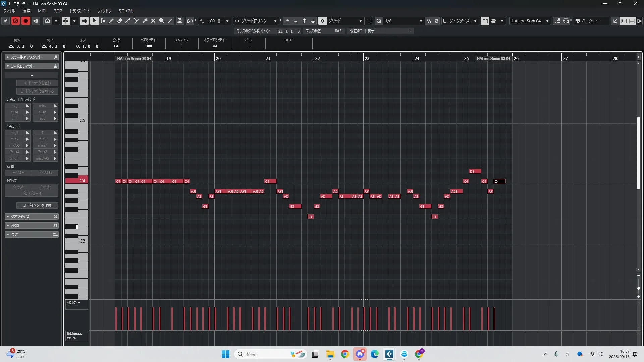Toggle Solo Editor button

pyautogui.click(x=15, y=21)
